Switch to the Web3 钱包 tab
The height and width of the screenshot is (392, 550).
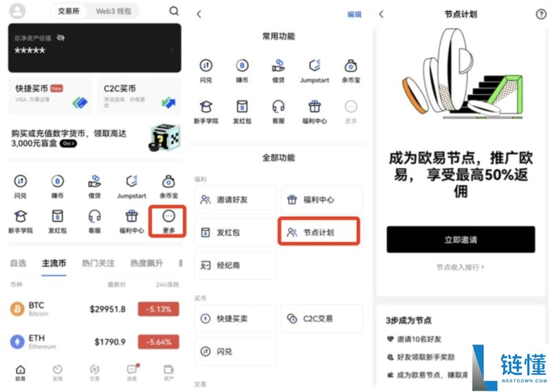coord(113,11)
